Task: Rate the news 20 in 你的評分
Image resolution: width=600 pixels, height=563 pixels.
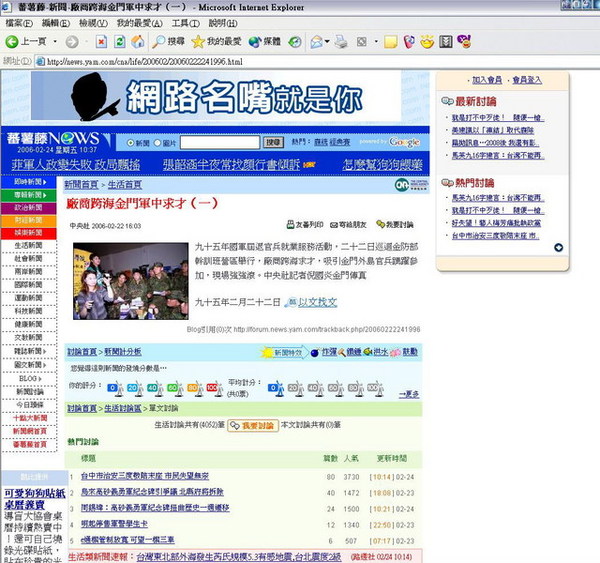Action: 135,388
